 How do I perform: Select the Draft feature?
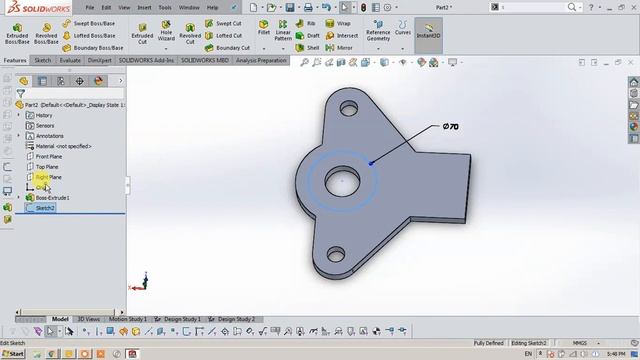[308, 36]
